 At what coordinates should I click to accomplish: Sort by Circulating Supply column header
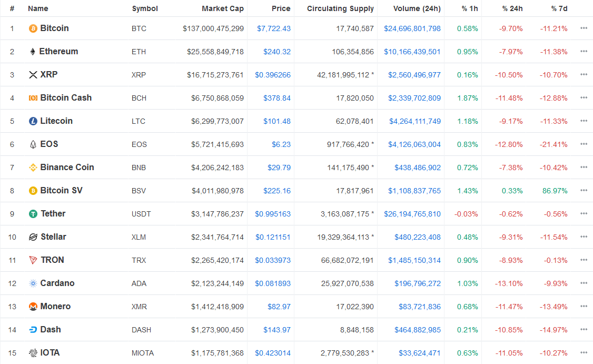340,8
